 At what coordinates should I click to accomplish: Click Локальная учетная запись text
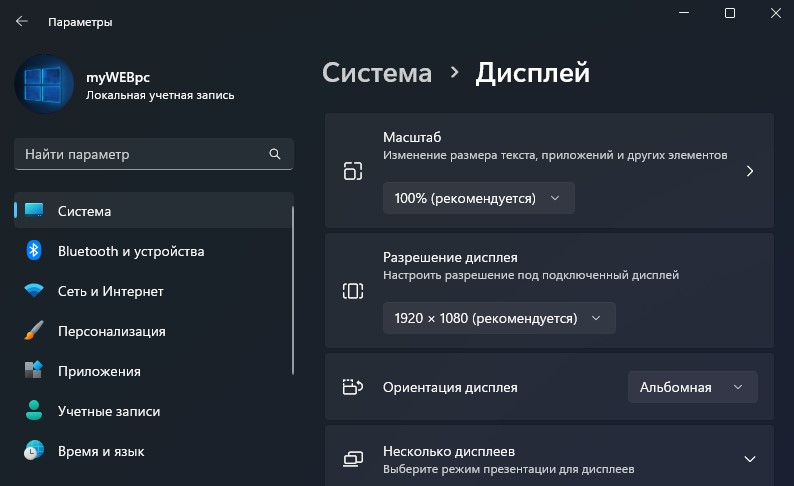point(160,95)
